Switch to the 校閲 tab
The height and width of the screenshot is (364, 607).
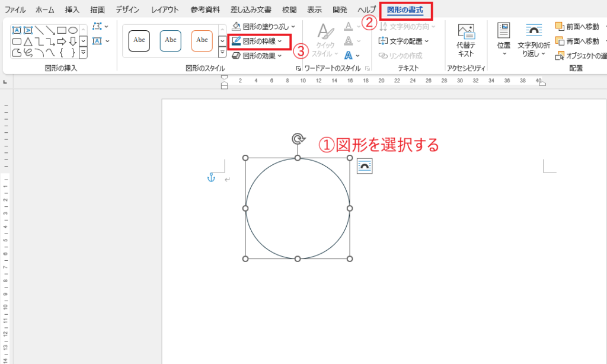tap(289, 9)
